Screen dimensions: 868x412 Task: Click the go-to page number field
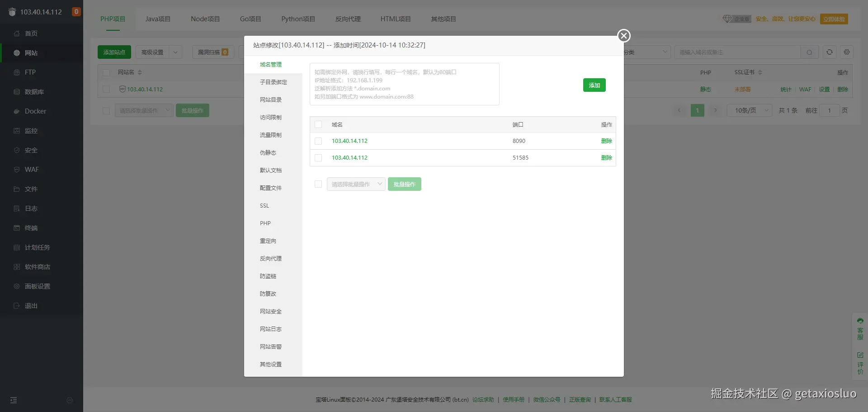830,110
